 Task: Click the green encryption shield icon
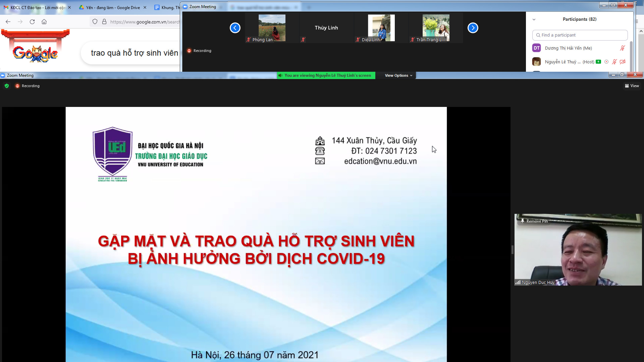click(x=7, y=86)
